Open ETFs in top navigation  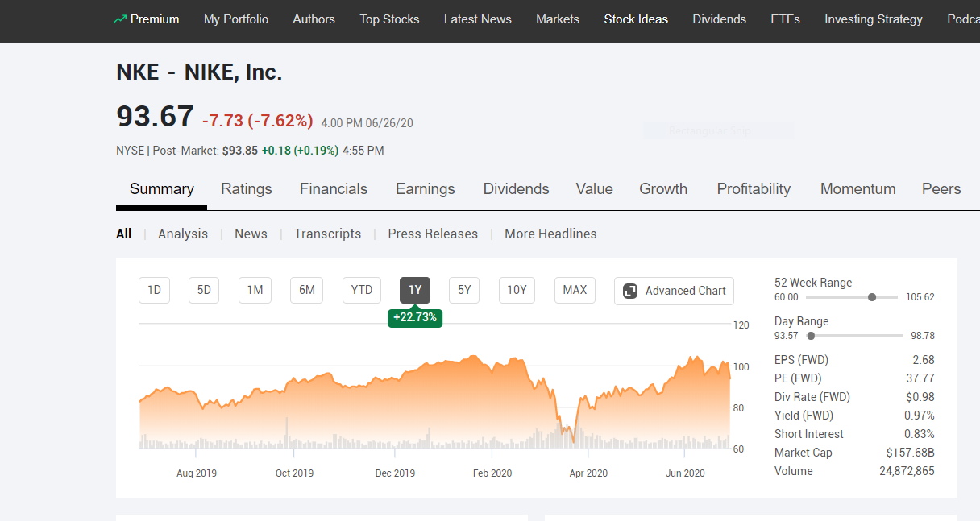785,19
